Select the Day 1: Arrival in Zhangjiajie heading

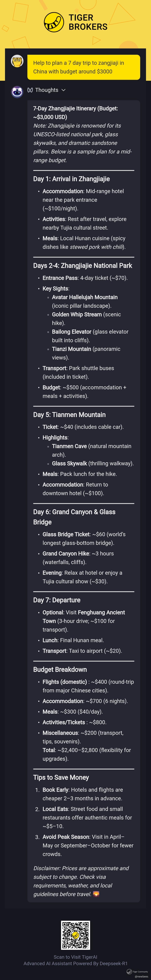pyautogui.click(x=71, y=179)
